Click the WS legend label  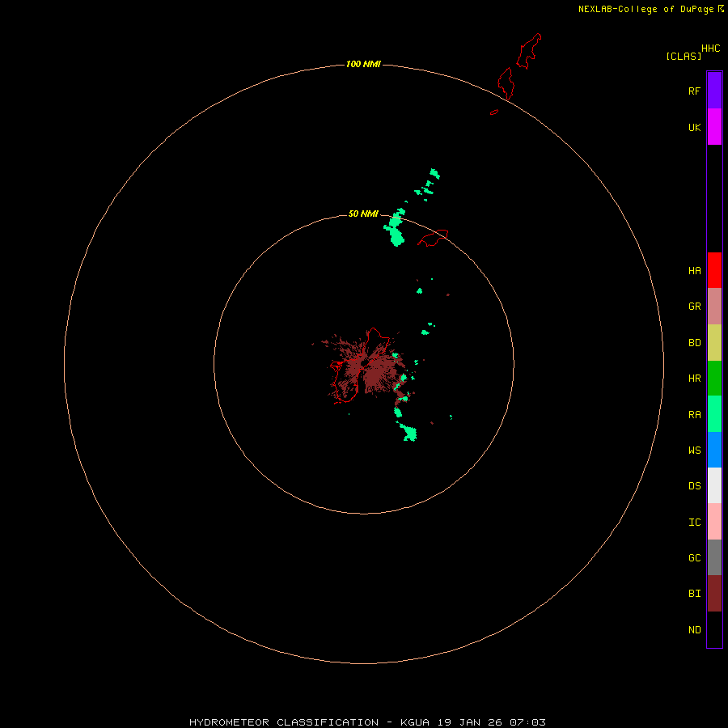coord(694,450)
